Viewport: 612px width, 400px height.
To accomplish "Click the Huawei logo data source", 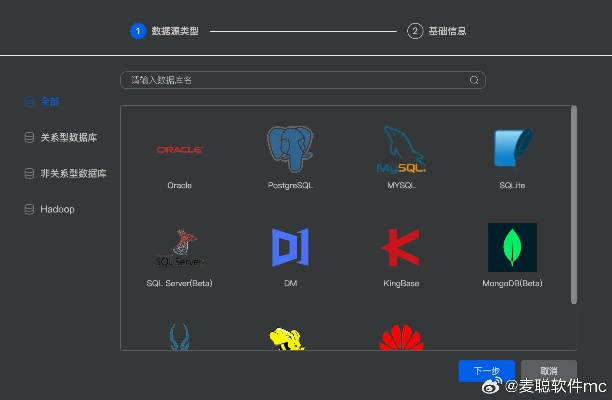I will click(401, 338).
